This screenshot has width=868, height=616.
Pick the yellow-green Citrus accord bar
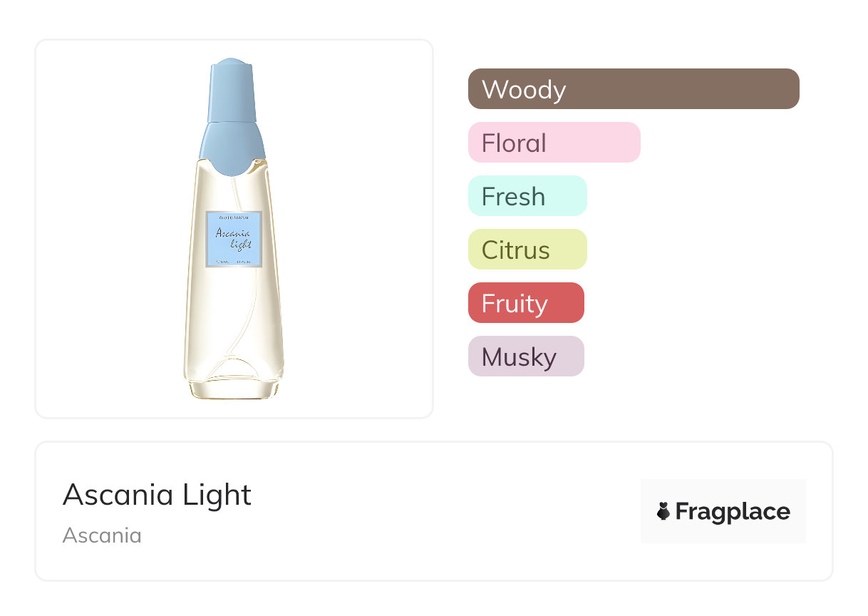527,250
